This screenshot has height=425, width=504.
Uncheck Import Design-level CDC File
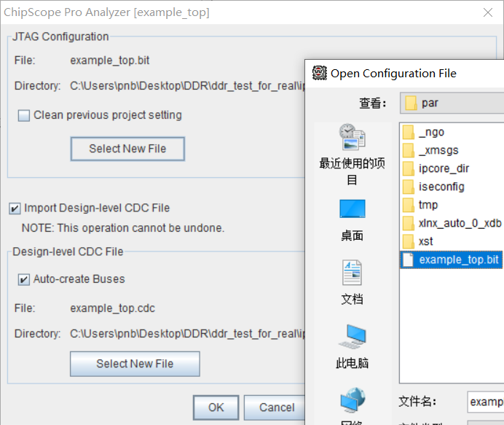15,208
